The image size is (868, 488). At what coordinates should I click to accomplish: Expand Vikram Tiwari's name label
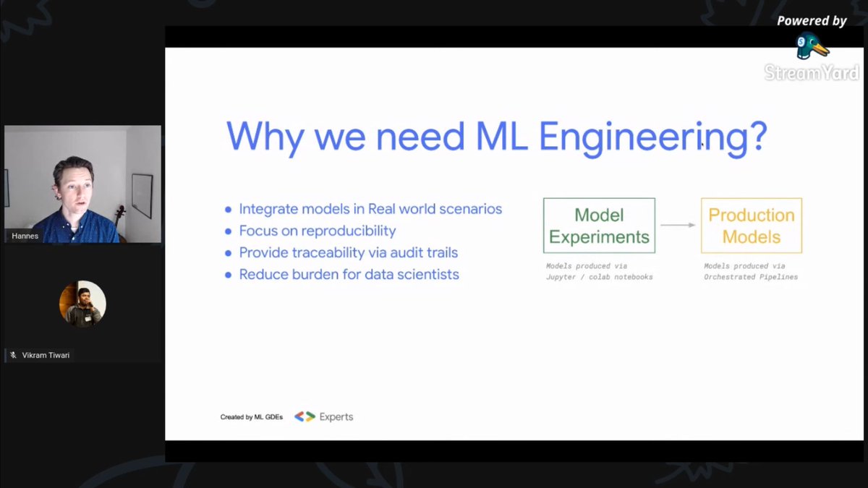(43, 354)
